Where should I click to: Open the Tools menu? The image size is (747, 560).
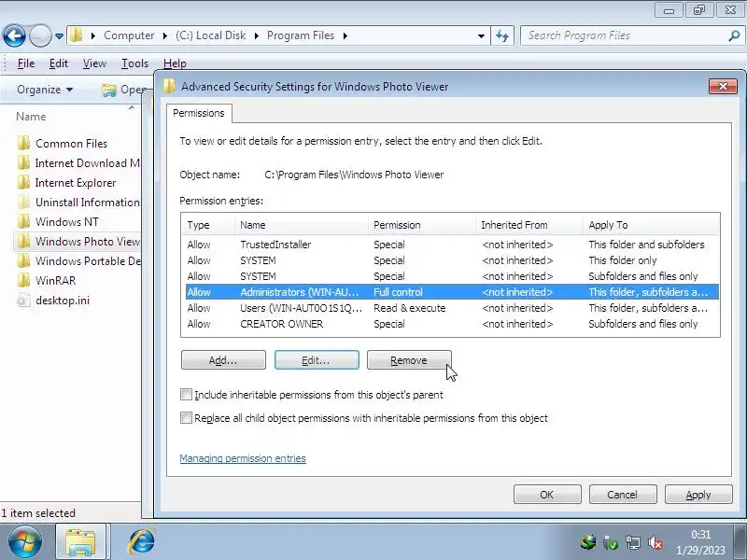click(134, 63)
